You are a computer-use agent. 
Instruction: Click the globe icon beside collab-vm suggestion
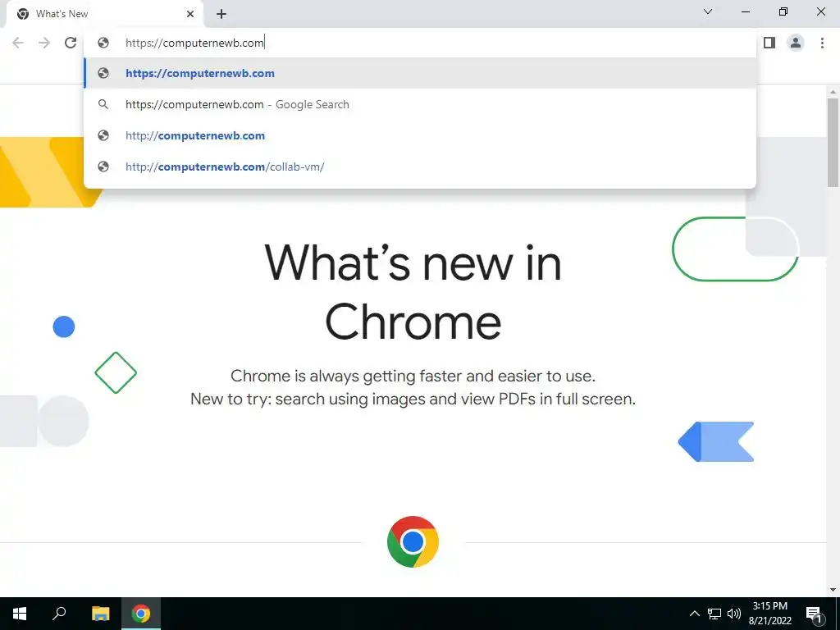pos(103,167)
